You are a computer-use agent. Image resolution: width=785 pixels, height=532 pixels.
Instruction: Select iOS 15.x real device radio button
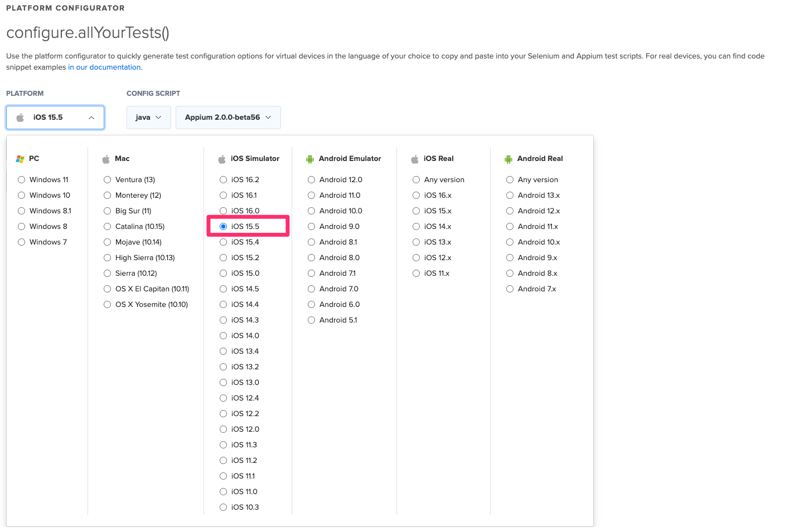click(x=416, y=211)
